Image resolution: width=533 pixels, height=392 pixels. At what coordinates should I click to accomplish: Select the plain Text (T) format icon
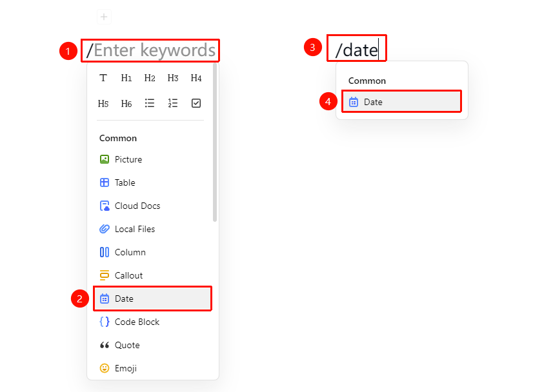tap(103, 78)
